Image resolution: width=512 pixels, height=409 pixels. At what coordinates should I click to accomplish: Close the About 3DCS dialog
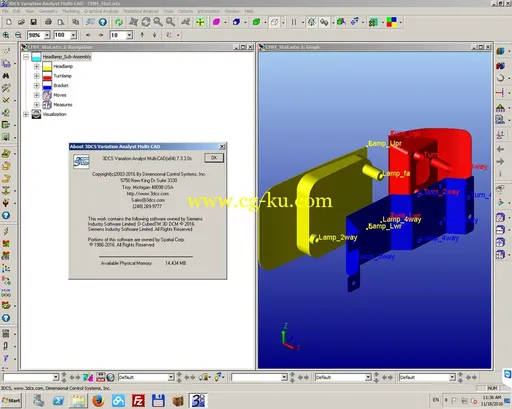point(222,147)
